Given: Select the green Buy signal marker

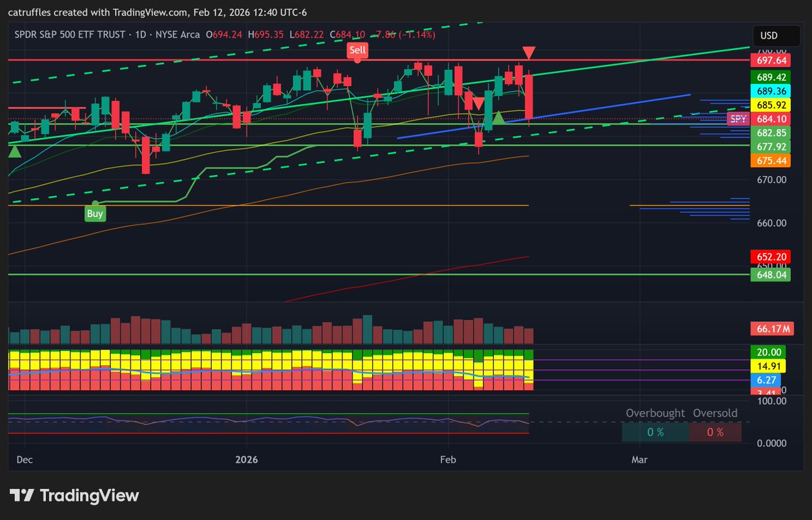Looking at the screenshot, I should [x=95, y=214].
